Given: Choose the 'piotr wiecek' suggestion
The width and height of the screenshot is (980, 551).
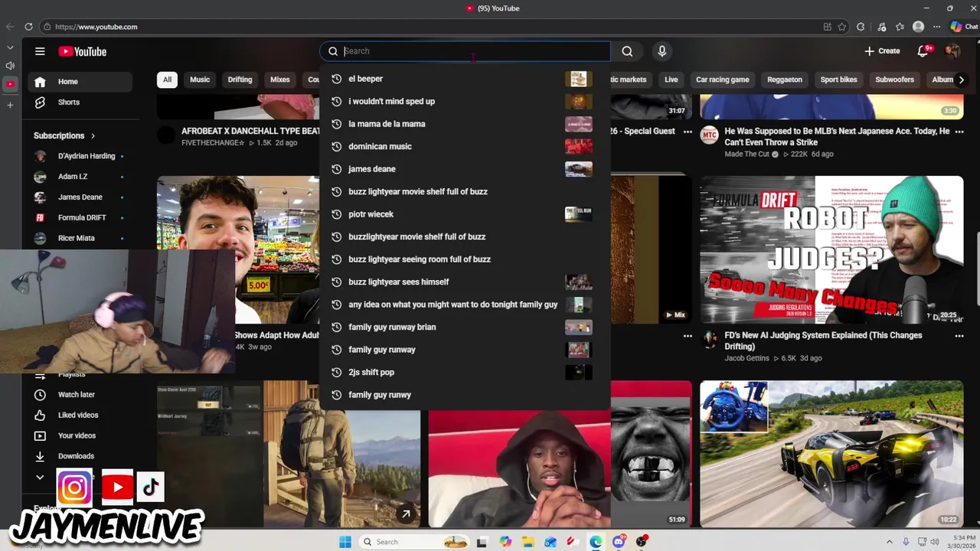Looking at the screenshot, I should pos(465,214).
